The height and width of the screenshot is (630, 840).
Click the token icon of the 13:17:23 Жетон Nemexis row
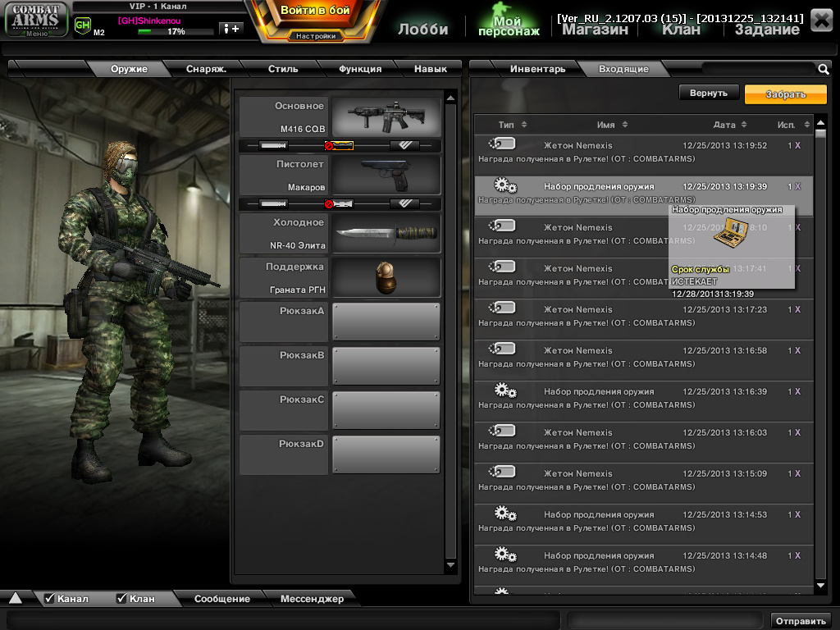coord(502,308)
